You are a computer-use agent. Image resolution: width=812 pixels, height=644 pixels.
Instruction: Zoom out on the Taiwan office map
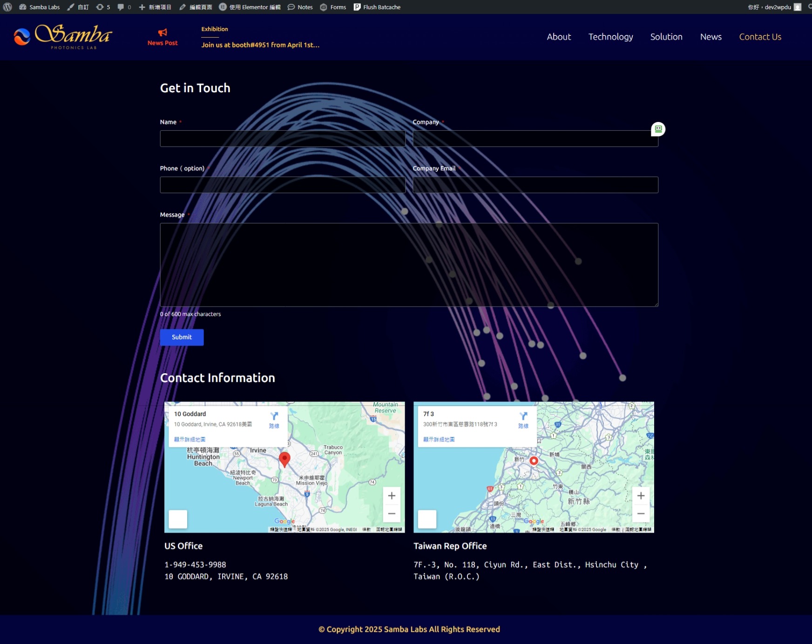click(x=641, y=514)
